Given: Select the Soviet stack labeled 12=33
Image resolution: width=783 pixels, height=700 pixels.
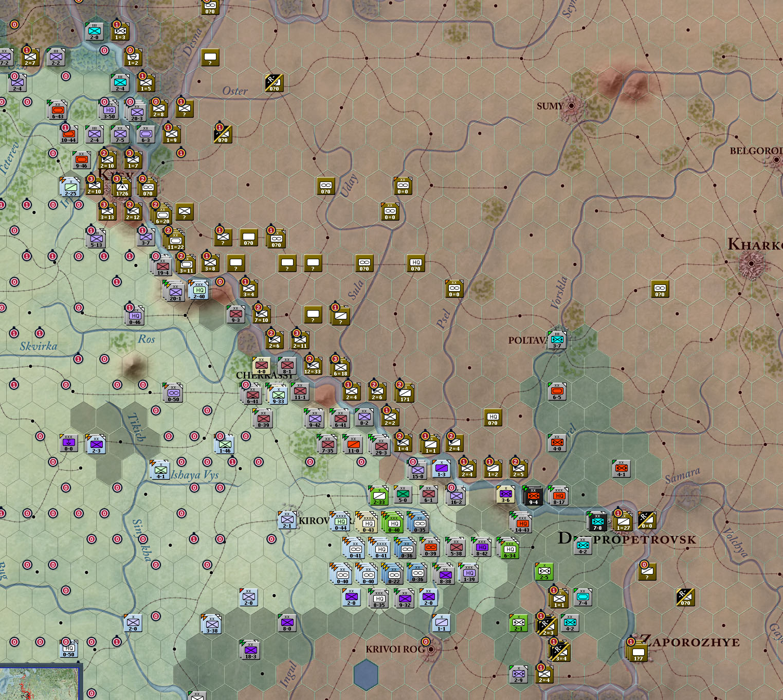Looking at the screenshot, I should tap(313, 366).
